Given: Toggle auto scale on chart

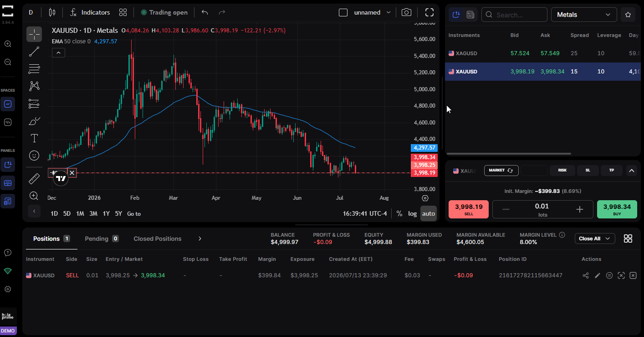Looking at the screenshot, I should click(428, 213).
